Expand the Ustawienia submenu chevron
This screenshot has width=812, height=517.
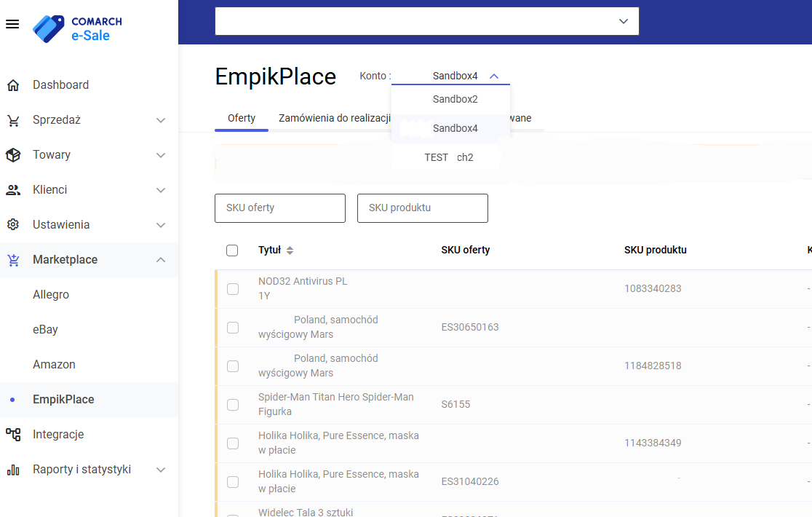pos(161,225)
